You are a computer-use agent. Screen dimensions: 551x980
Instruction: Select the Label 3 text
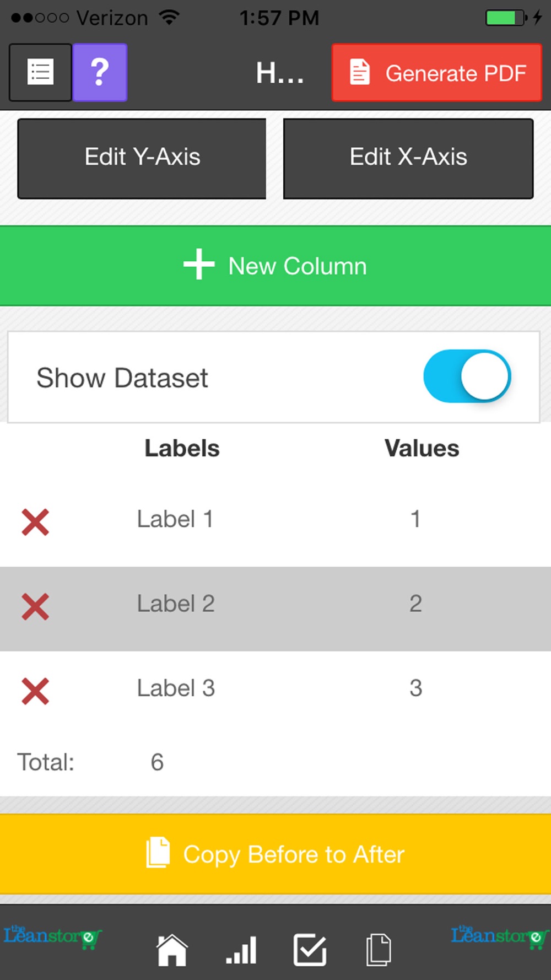tap(176, 688)
